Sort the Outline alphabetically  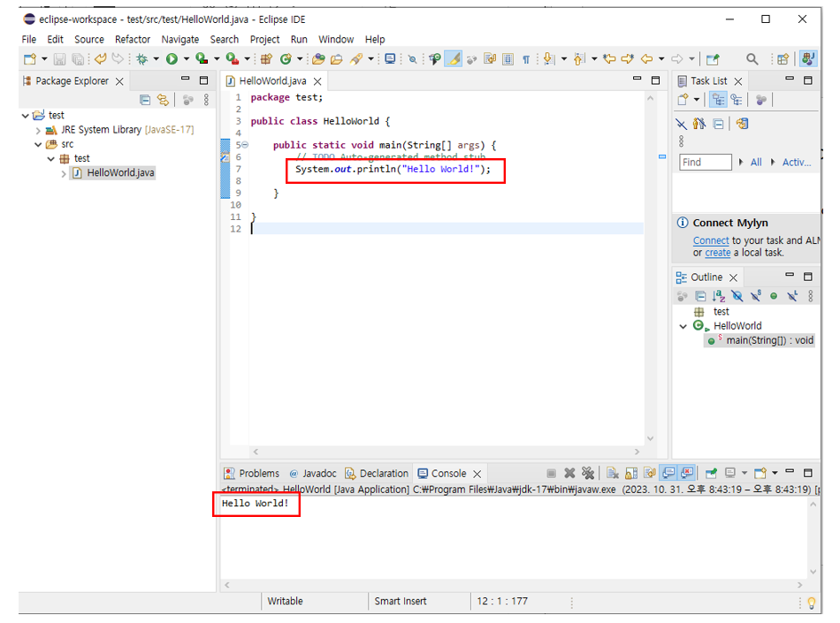pos(718,295)
